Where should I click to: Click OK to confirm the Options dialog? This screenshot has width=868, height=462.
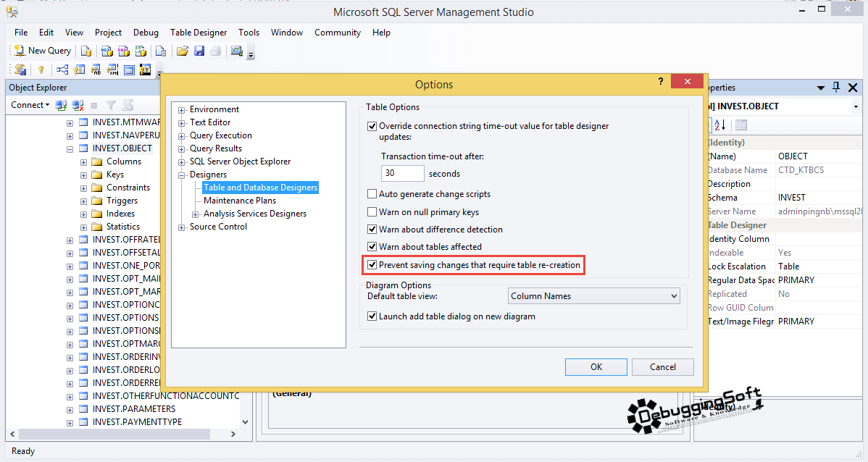(x=596, y=367)
